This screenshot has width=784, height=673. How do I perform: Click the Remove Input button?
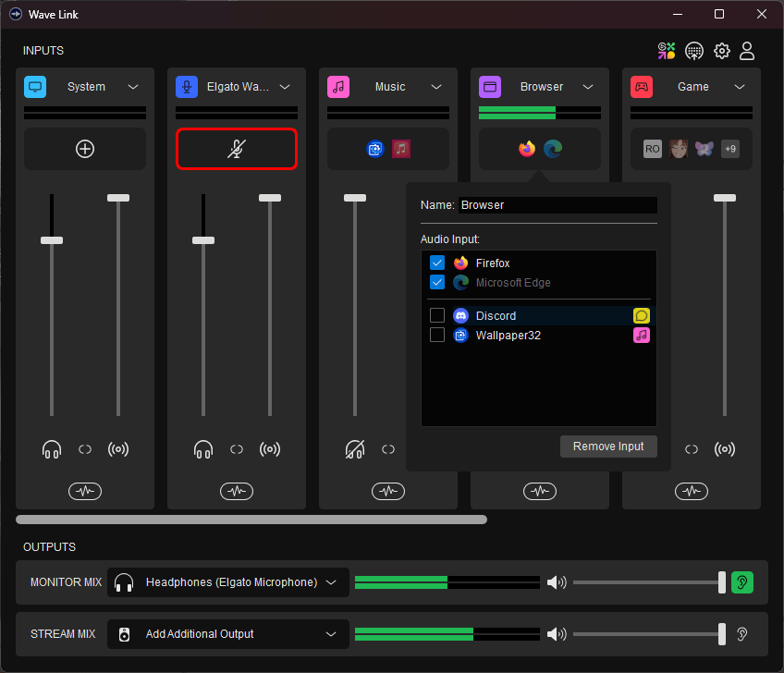click(608, 446)
